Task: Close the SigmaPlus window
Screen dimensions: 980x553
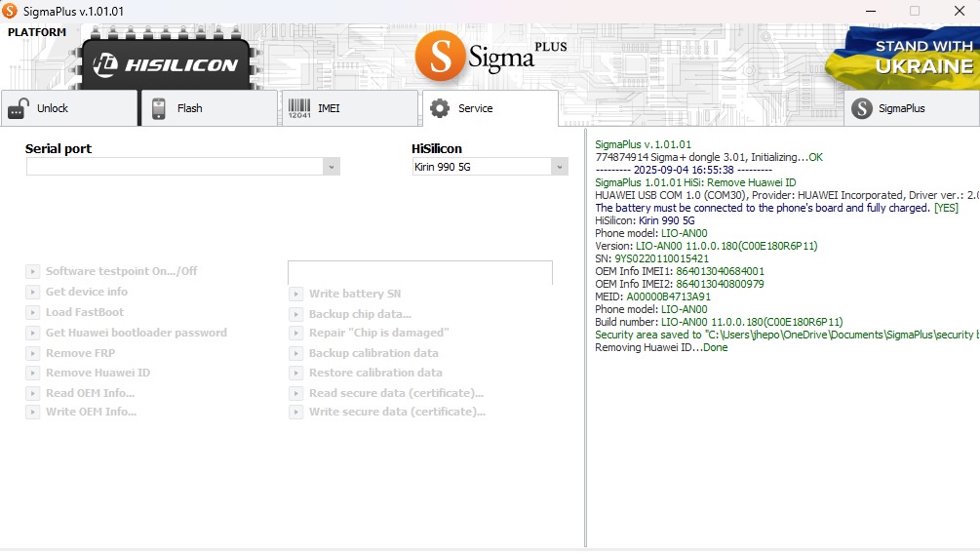Action: tap(960, 12)
